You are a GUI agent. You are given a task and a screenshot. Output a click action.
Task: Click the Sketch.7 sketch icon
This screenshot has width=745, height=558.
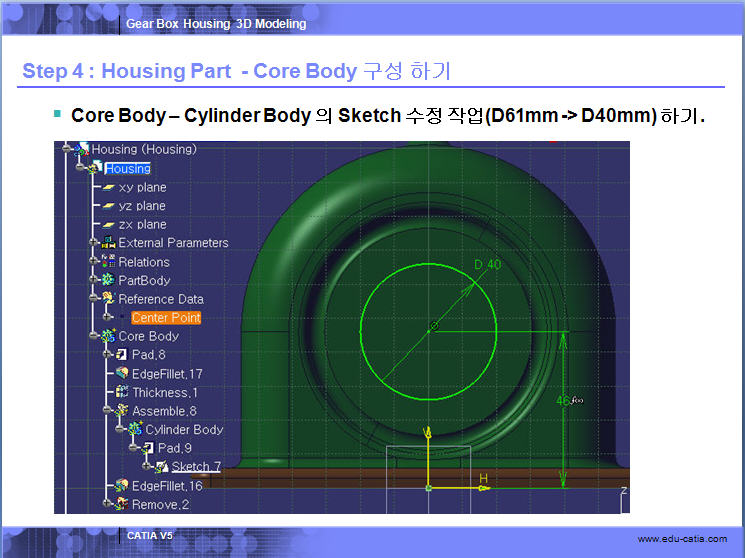tap(161, 467)
